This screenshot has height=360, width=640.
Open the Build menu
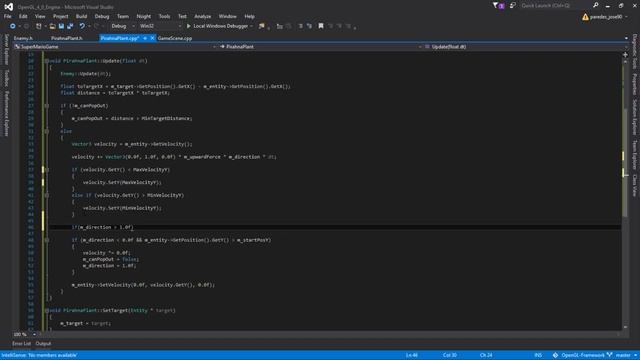coord(82,17)
